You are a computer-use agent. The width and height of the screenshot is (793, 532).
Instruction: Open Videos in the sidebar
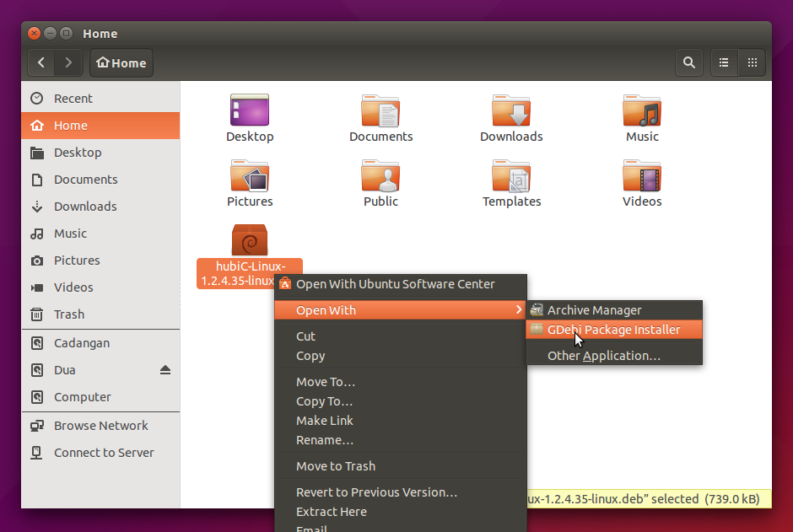click(x=100, y=287)
